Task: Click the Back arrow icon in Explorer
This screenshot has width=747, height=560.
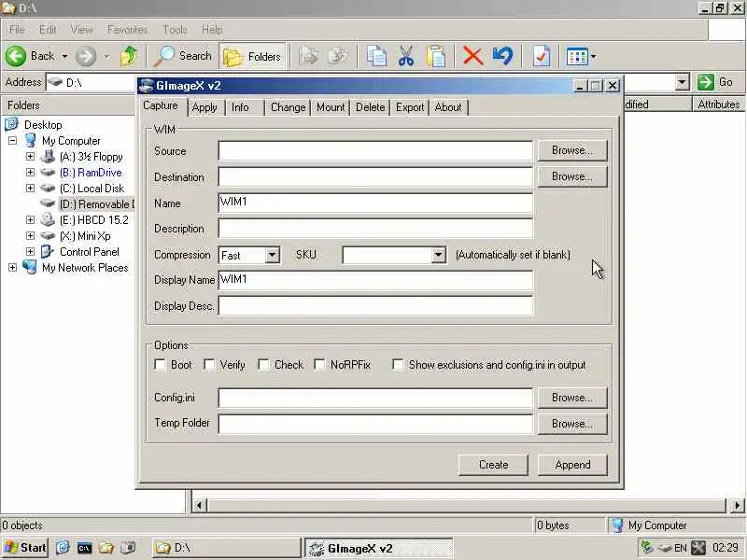Action: tap(16, 56)
